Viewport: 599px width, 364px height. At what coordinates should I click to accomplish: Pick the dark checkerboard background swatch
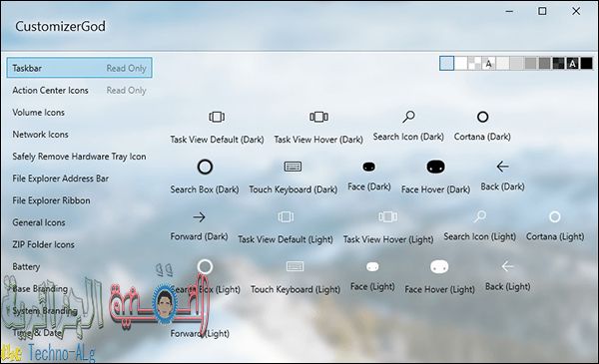coord(558,64)
